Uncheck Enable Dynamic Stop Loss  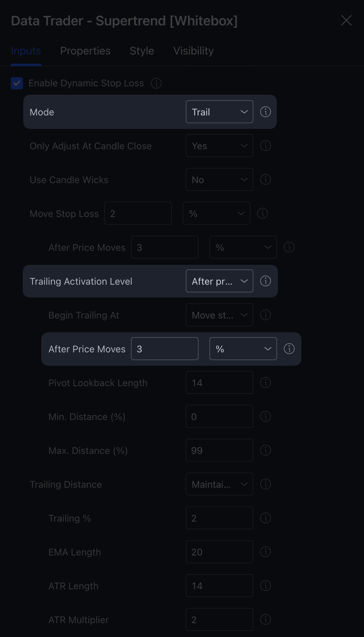coord(17,83)
